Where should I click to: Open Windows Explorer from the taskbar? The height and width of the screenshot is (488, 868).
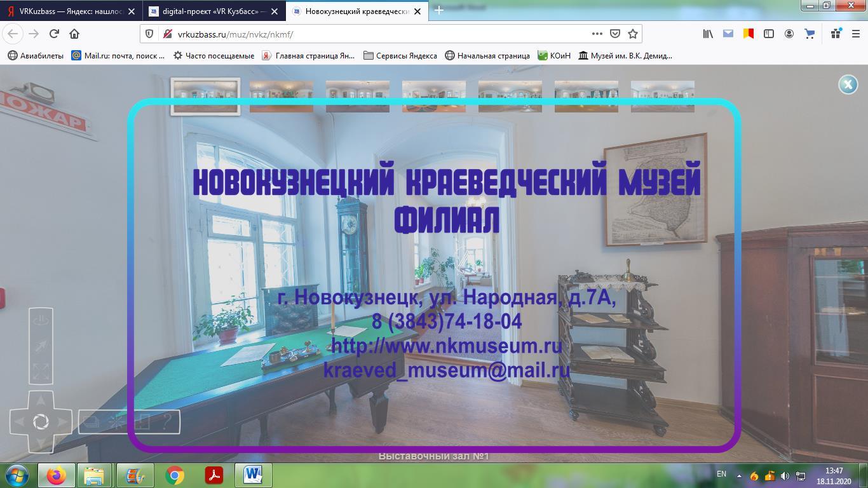point(94,475)
